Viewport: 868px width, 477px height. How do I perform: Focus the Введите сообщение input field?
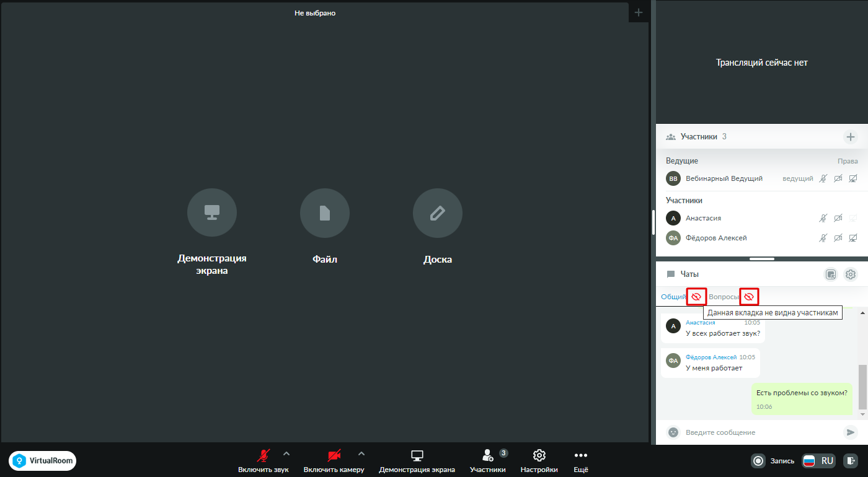click(760, 432)
